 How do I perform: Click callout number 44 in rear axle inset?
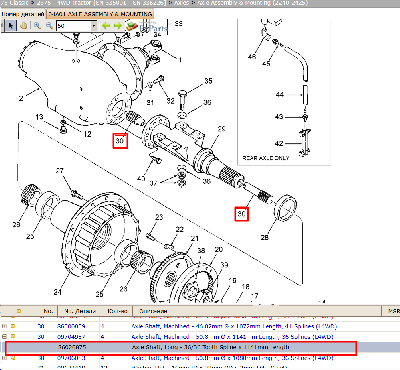(x=280, y=95)
